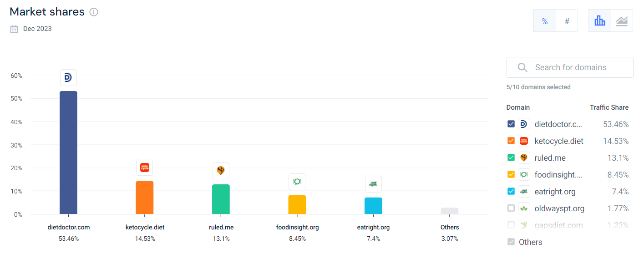Uncheck the dietdoctor.com checkbox
The image size is (644, 259).
point(511,124)
